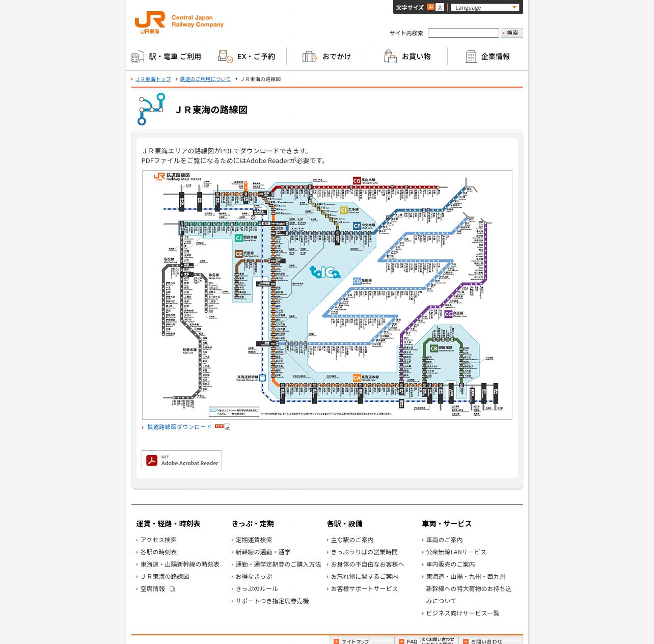
Task: Click 鉄道路線図ダウンロード link
Action: pyautogui.click(x=179, y=427)
